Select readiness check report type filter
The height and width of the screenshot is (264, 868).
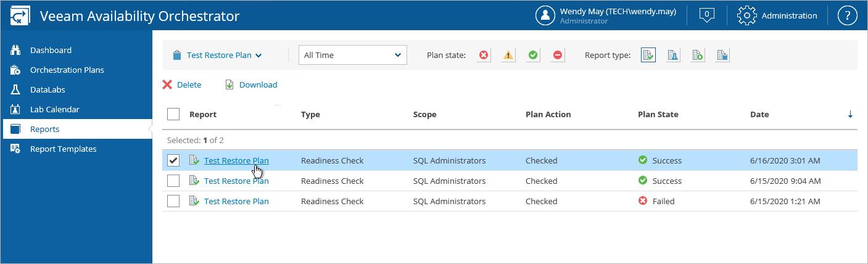coord(648,56)
